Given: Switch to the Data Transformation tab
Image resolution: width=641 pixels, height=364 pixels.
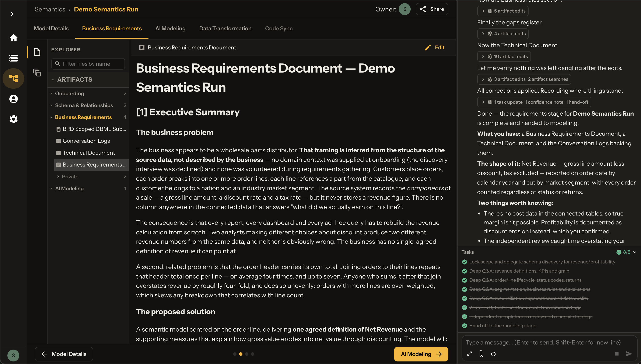Looking at the screenshot, I should 225,28.
